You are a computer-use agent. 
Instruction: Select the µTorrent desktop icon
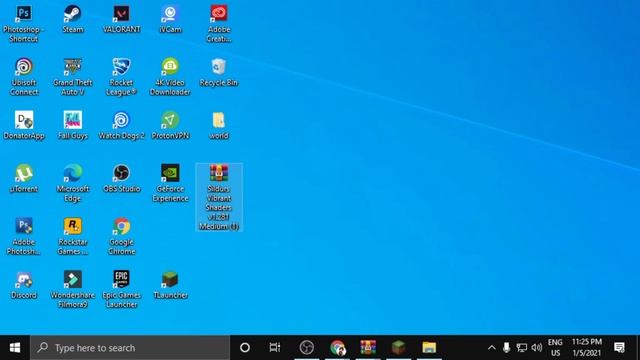point(24,178)
